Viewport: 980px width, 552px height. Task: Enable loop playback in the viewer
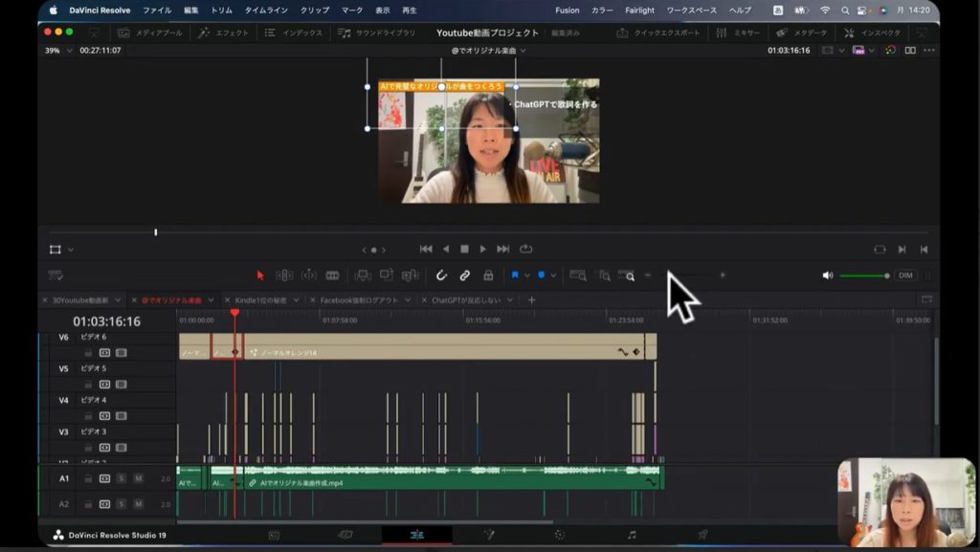click(x=526, y=250)
